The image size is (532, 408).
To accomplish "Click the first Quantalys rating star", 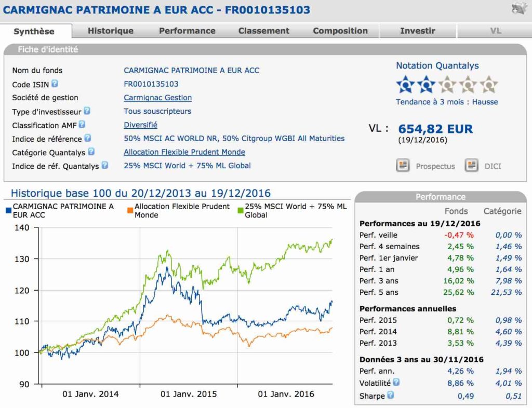I will (x=405, y=85).
